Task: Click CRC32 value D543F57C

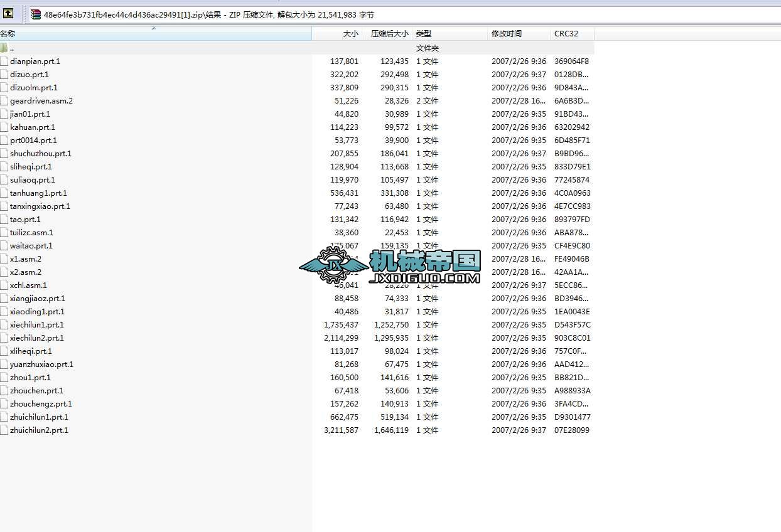Action: pyautogui.click(x=572, y=325)
